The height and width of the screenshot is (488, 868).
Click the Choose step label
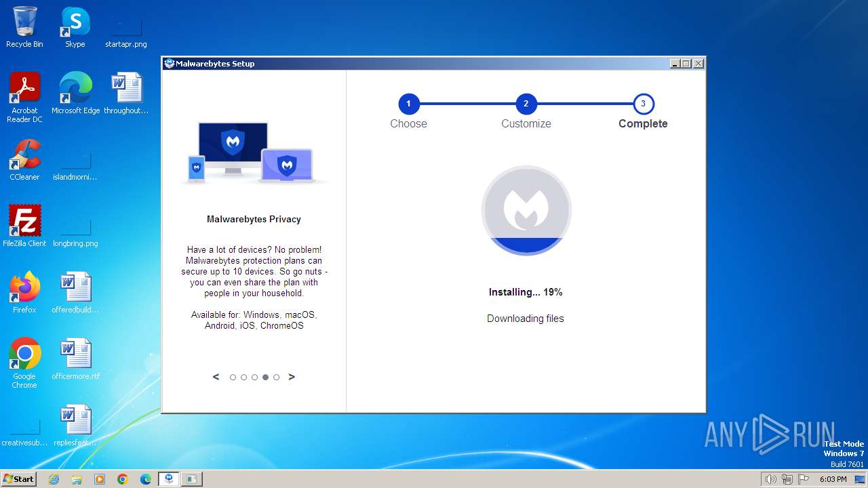[408, 124]
